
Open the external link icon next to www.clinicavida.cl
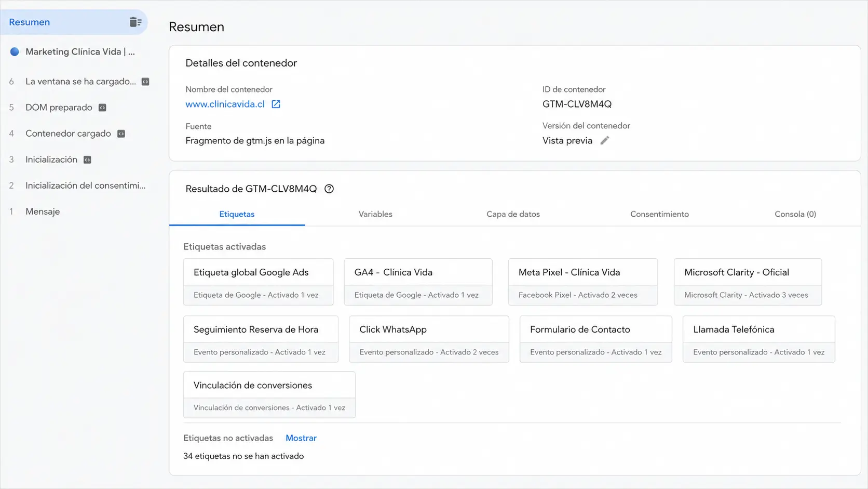click(276, 104)
